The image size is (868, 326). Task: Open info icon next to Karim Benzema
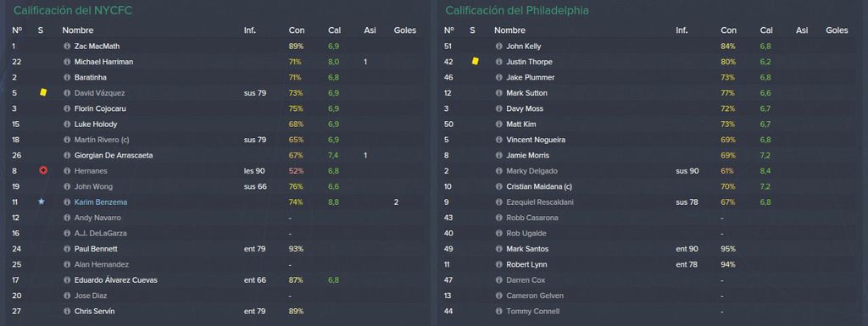point(67,202)
